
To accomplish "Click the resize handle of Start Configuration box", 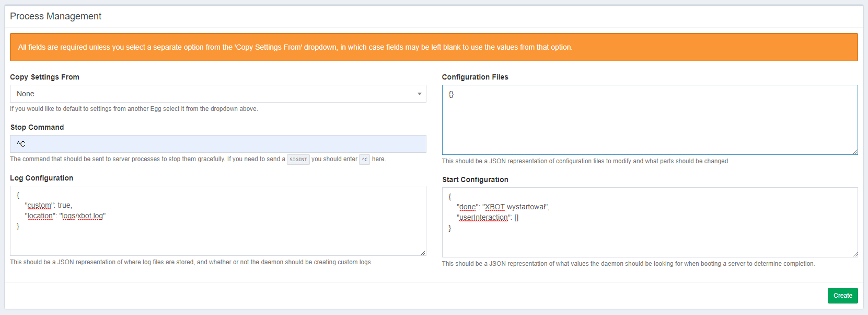I will 855,254.
